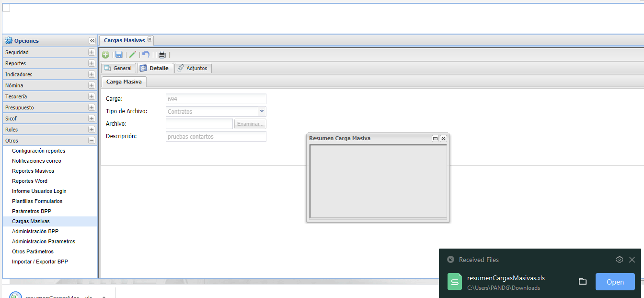The image size is (644, 298).
Task: Open Importar / Exportar BPP option
Action: tap(40, 262)
